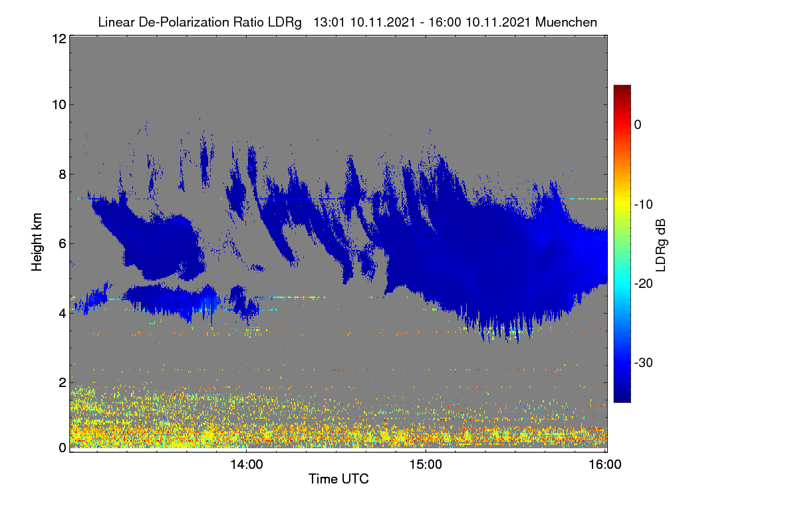The height and width of the screenshot is (532, 798).
Task: Click the 'Height km' y-axis label
Action: click(37, 242)
